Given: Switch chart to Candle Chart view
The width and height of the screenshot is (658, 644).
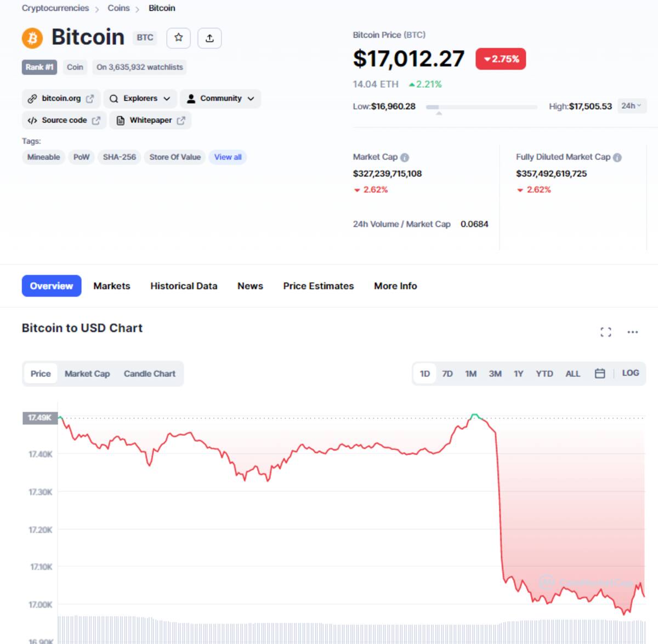Looking at the screenshot, I should (x=150, y=374).
